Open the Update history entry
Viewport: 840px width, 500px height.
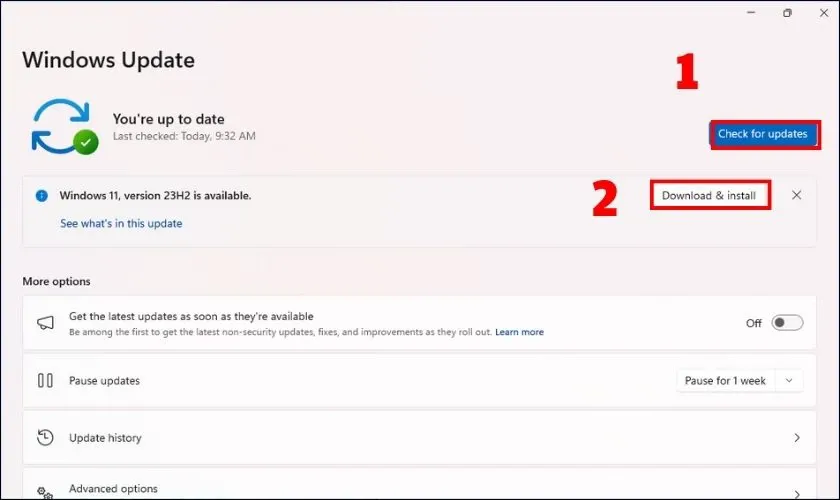click(105, 438)
